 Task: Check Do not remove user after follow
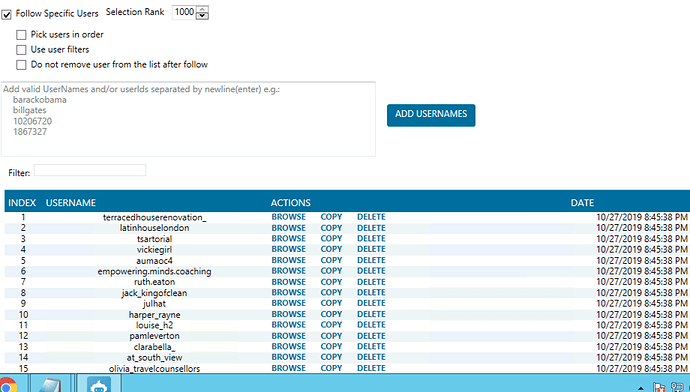[21, 65]
